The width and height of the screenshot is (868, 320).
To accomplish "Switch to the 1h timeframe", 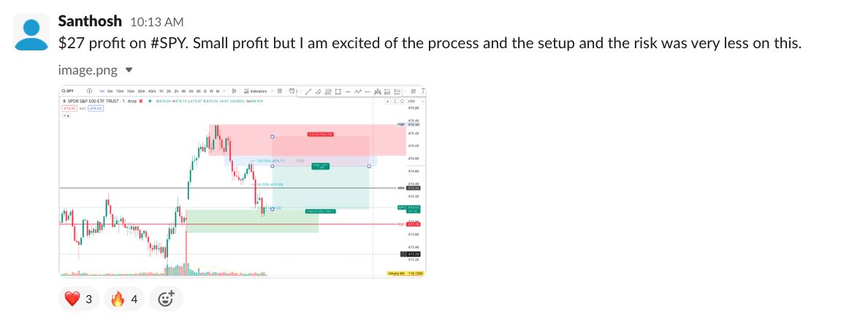I will (x=160, y=91).
